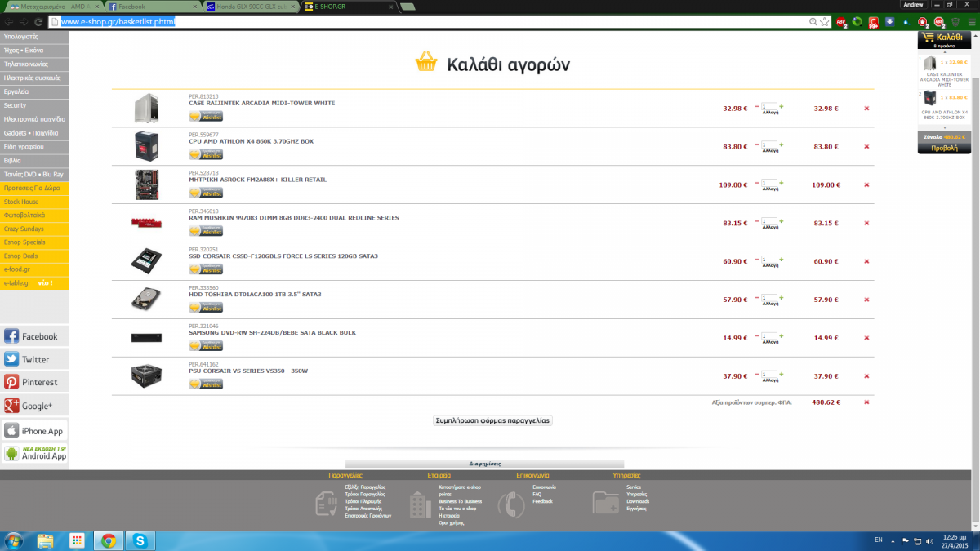This screenshot has width=980, height=551.
Task: Open Chrome hamburger menu
Action: point(971,21)
